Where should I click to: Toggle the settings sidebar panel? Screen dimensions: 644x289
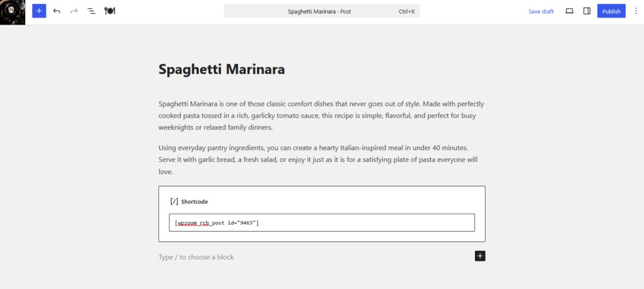[587, 11]
